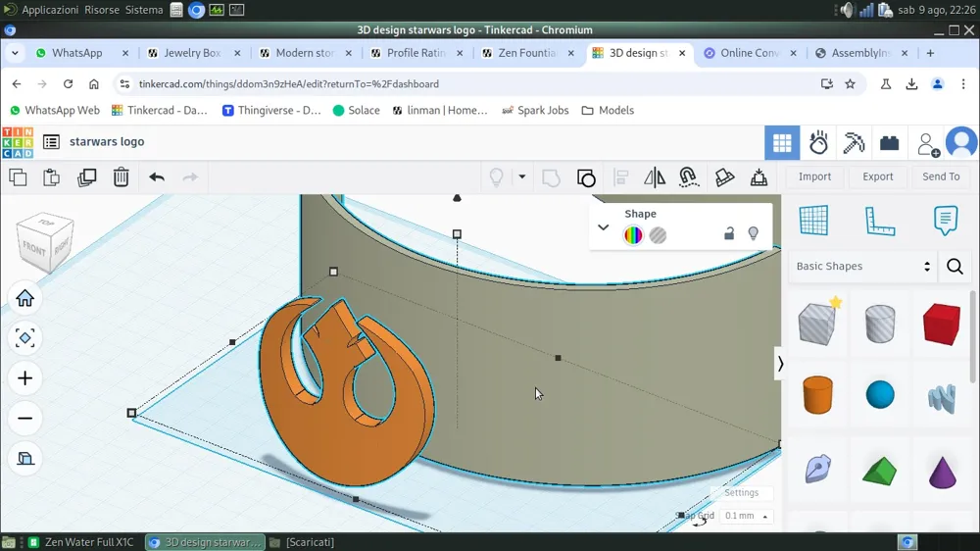Open the Basic Shapes category dropdown

coord(863,267)
